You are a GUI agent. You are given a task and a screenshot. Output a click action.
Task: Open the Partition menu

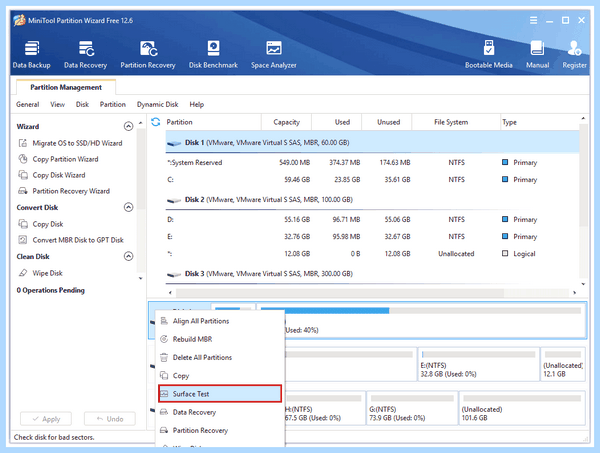point(112,104)
